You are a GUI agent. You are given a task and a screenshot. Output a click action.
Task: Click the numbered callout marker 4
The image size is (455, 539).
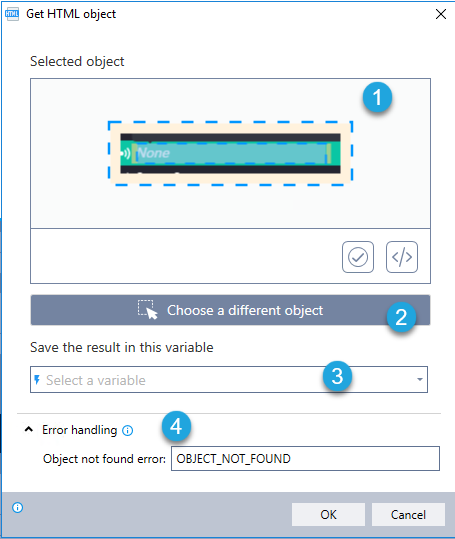point(176,427)
